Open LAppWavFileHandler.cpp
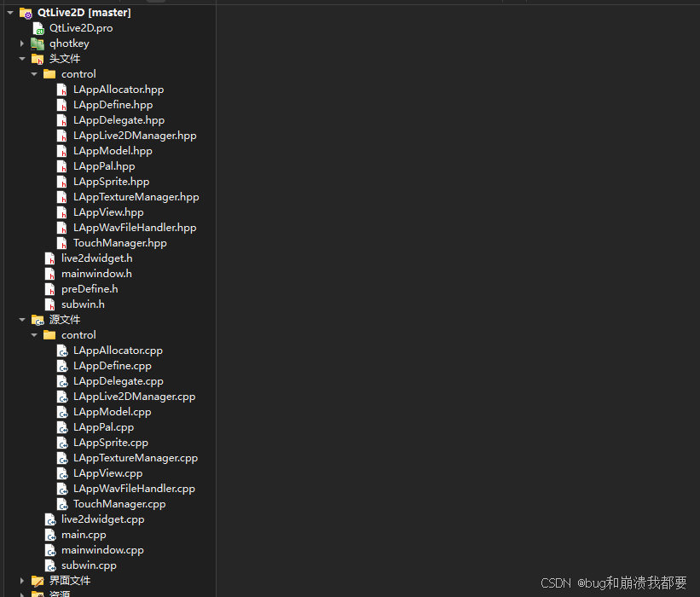 134,489
